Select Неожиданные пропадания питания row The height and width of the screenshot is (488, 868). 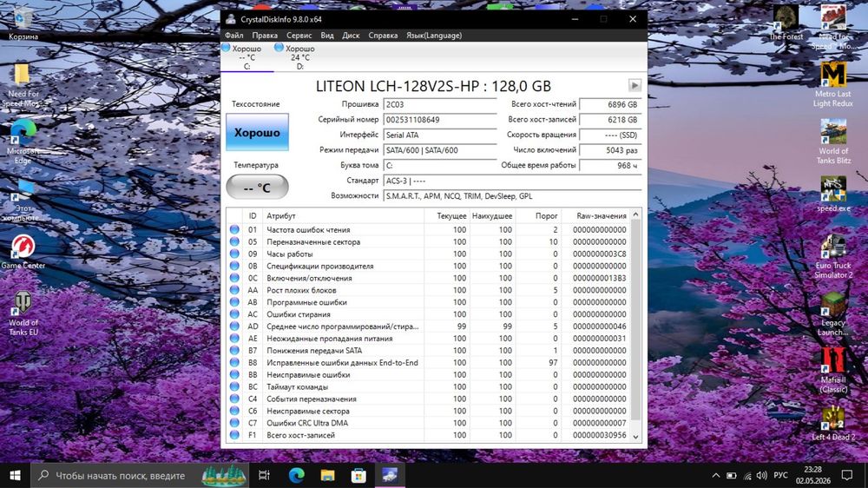point(428,339)
